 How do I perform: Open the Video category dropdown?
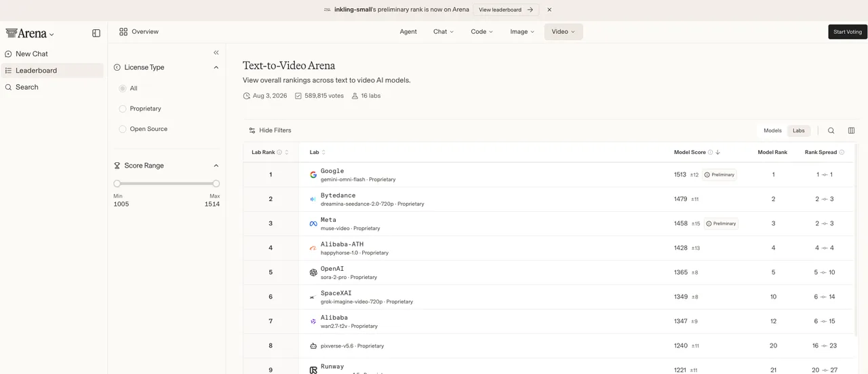564,32
